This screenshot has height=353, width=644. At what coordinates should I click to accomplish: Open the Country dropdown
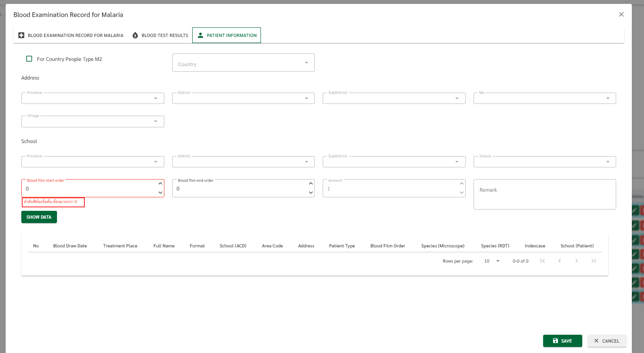pyautogui.click(x=243, y=63)
